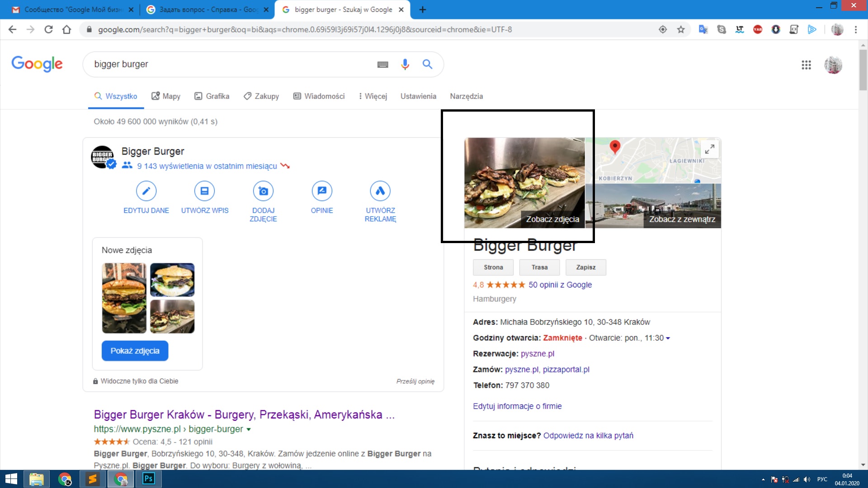Open the map thumbnail with red pin
The width and height of the screenshot is (868, 488).
pyautogui.click(x=653, y=160)
